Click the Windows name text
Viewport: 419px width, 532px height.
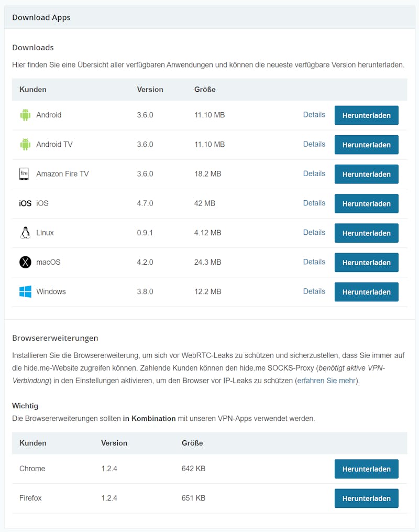point(51,291)
